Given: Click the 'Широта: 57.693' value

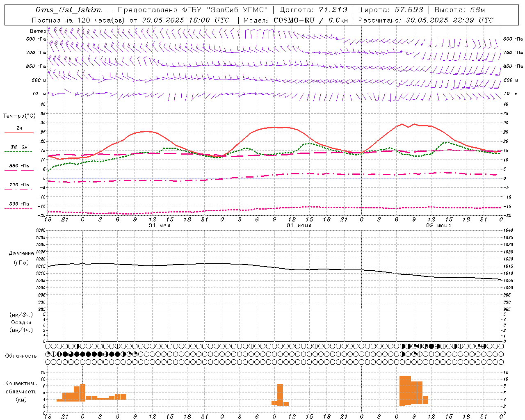Looking at the screenshot, I should [391, 10].
